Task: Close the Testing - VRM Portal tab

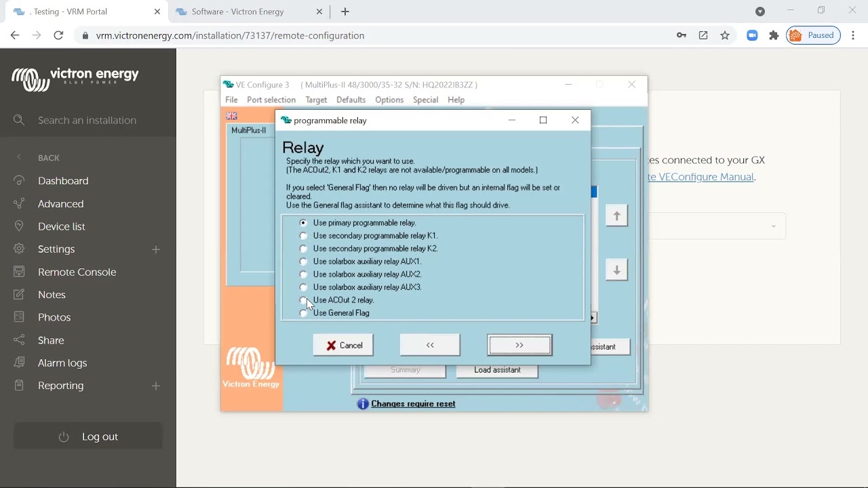Action: click(157, 12)
